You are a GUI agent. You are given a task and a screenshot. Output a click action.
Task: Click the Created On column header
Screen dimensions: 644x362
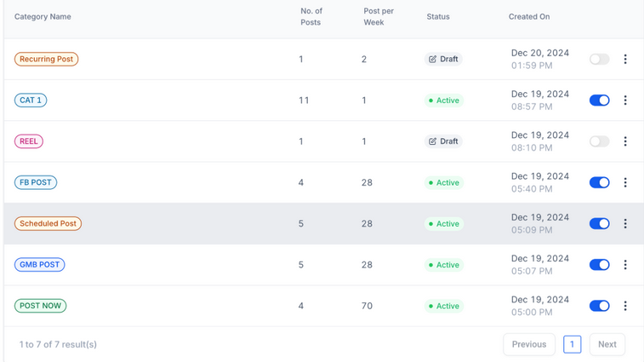[x=528, y=17]
